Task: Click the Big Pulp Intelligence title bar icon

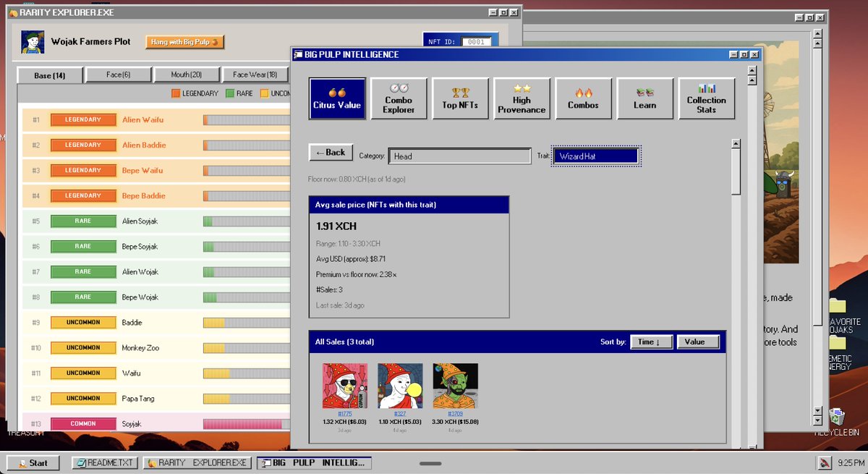Action: [x=297, y=54]
